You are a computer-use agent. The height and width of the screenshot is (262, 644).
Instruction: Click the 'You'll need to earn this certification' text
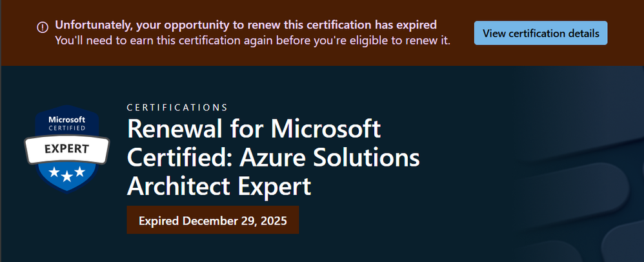(x=252, y=41)
